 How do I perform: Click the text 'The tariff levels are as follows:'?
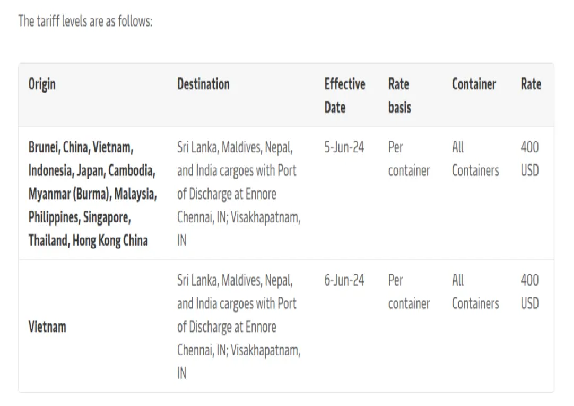(x=85, y=21)
